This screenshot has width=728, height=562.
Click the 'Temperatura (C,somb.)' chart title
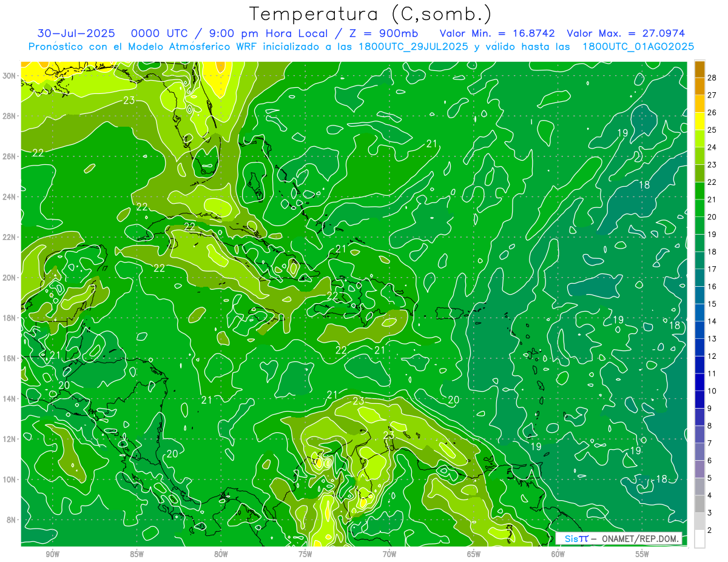point(371,14)
